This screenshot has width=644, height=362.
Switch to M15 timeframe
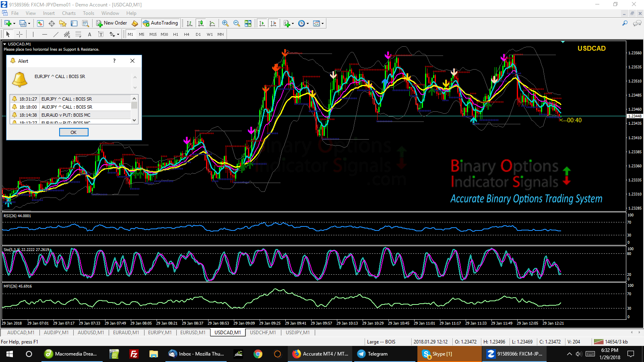pyautogui.click(x=153, y=34)
